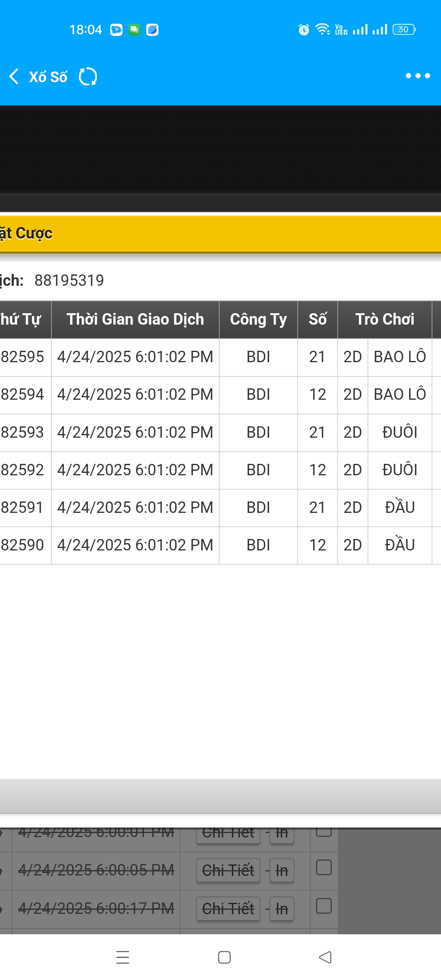Click Chi Tiết button for 6:00:05 PM

point(228,870)
